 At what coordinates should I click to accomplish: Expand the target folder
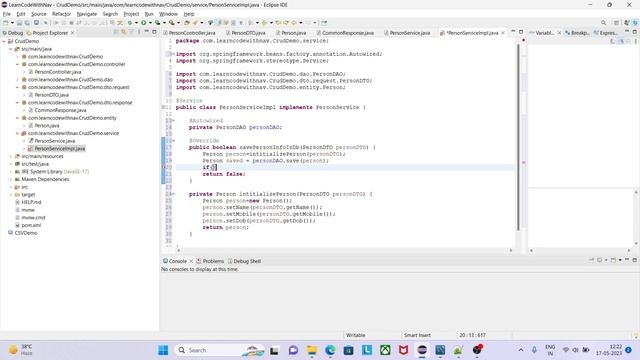(x=11, y=195)
